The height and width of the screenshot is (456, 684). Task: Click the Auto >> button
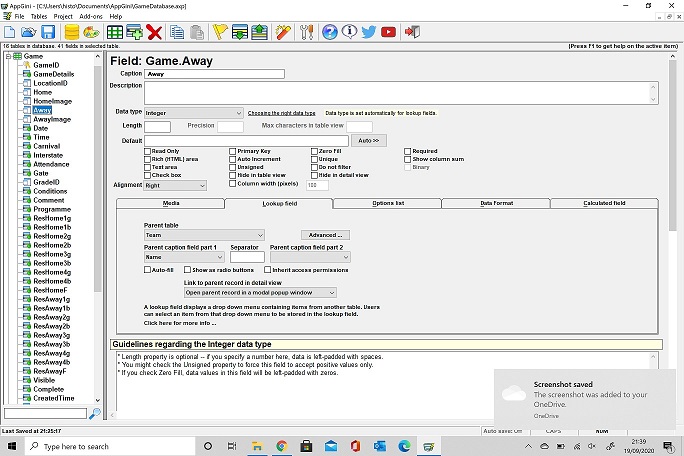(369, 141)
